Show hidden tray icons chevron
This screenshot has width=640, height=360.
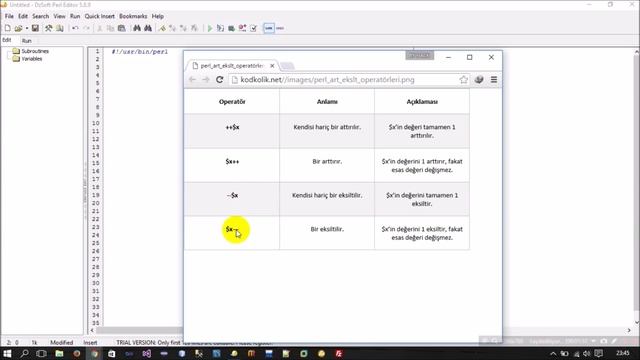pos(553,353)
